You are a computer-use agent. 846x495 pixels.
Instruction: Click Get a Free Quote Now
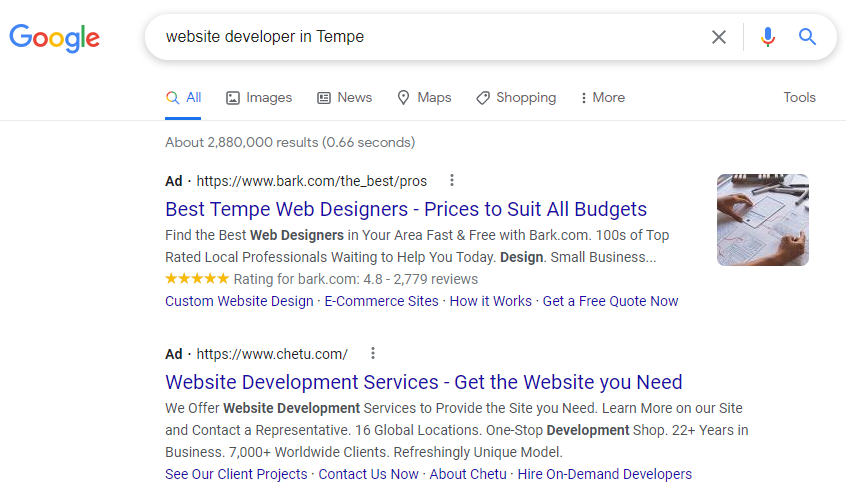(x=610, y=301)
